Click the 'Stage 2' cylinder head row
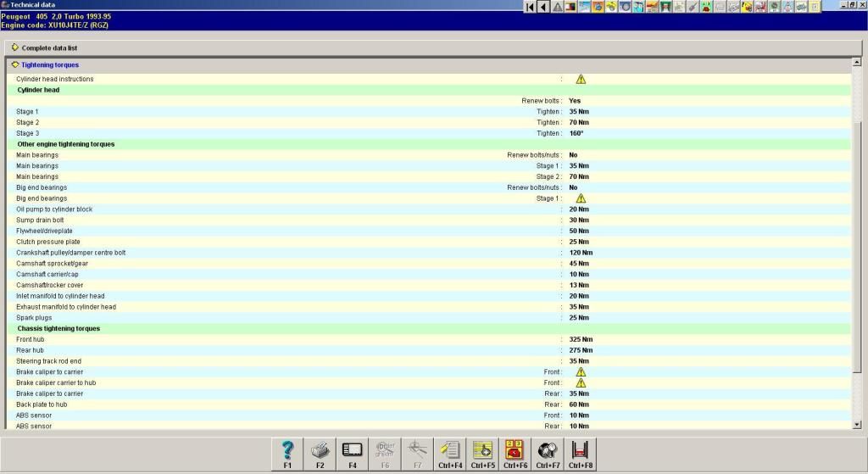Viewport: 868px width, 474px height. pyautogui.click(x=429, y=122)
